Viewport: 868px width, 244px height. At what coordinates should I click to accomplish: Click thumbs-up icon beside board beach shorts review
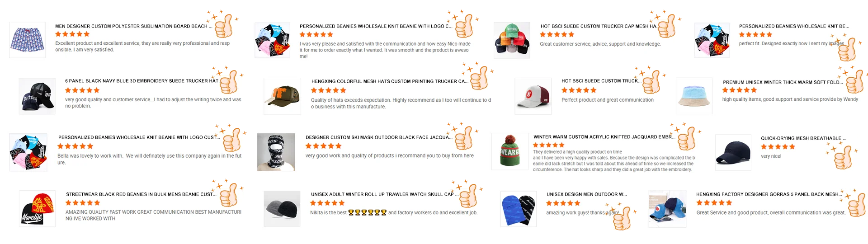[x=224, y=26]
